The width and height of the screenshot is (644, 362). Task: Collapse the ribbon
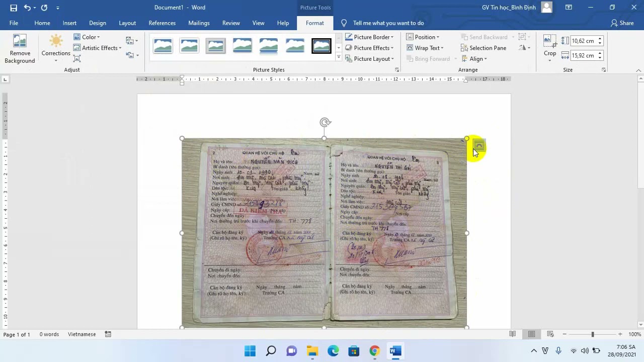[x=638, y=70]
